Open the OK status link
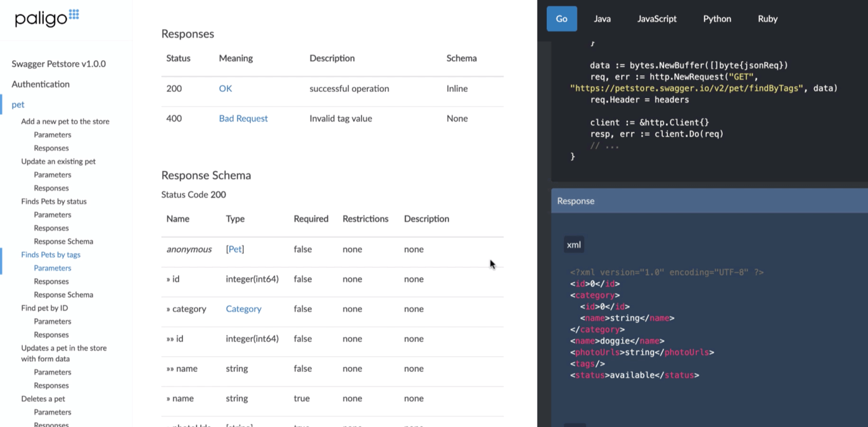Viewport: 868px width, 427px height. [225, 89]
